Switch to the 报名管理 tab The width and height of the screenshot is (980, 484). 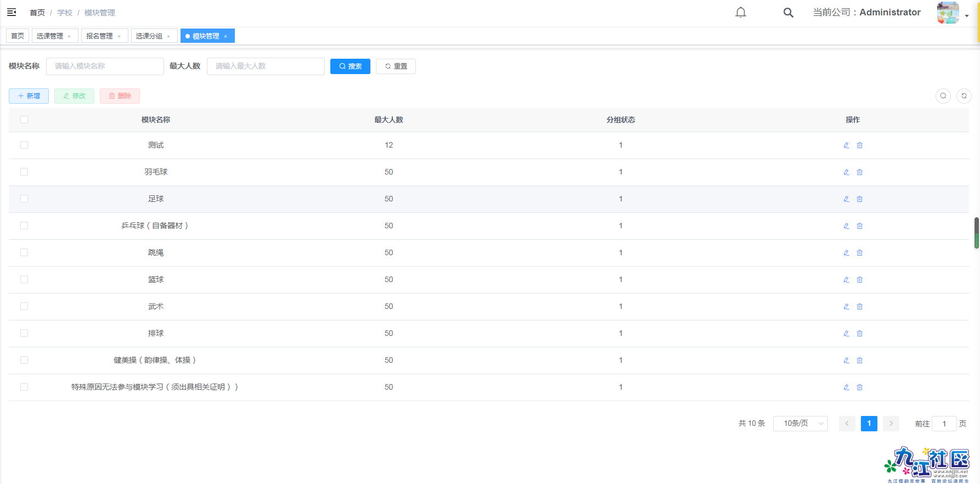pos(99,36)
